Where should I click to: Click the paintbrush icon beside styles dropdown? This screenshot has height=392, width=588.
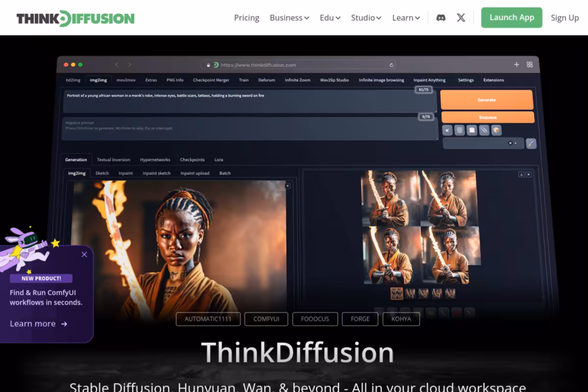(531, 143)
